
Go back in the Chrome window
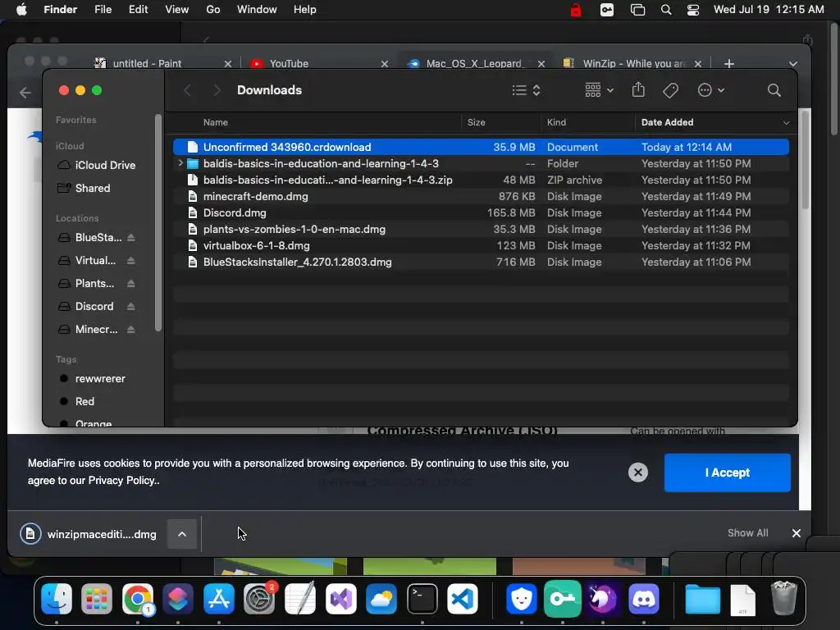(25, 93)
